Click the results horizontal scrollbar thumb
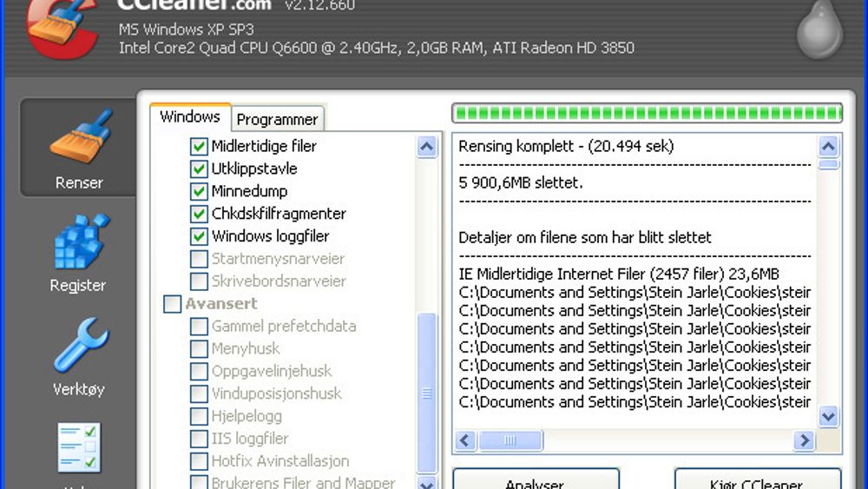 pos(510,440)
